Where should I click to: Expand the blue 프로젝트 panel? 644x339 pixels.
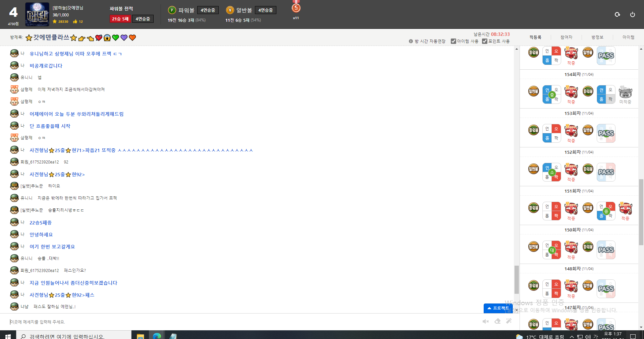coord(498,308)
